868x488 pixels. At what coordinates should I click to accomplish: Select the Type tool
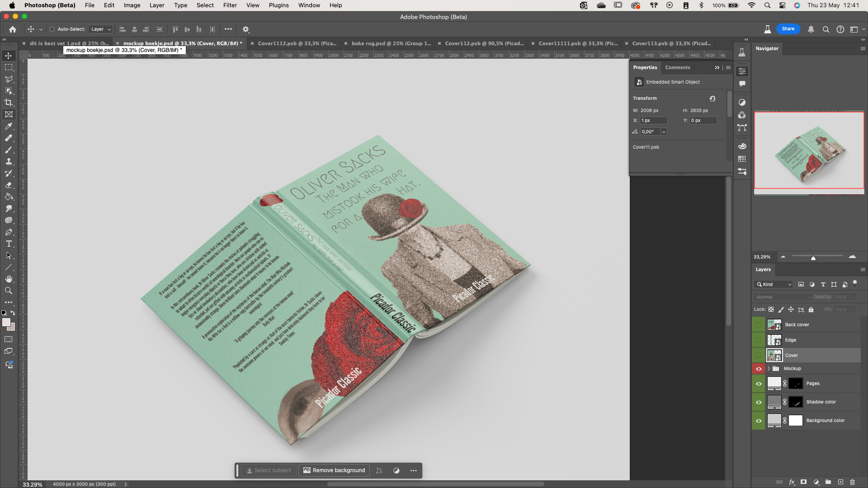click(x=9, y=244)
